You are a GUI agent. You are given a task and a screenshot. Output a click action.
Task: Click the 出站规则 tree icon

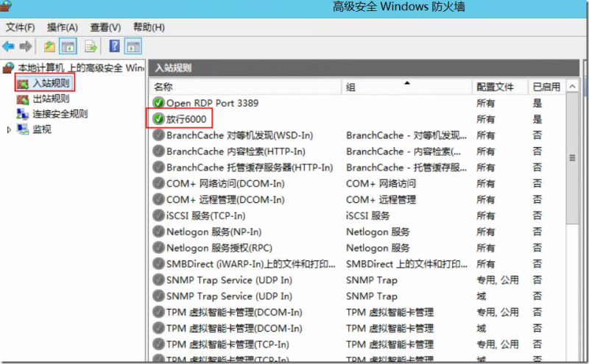click(23, 99)
